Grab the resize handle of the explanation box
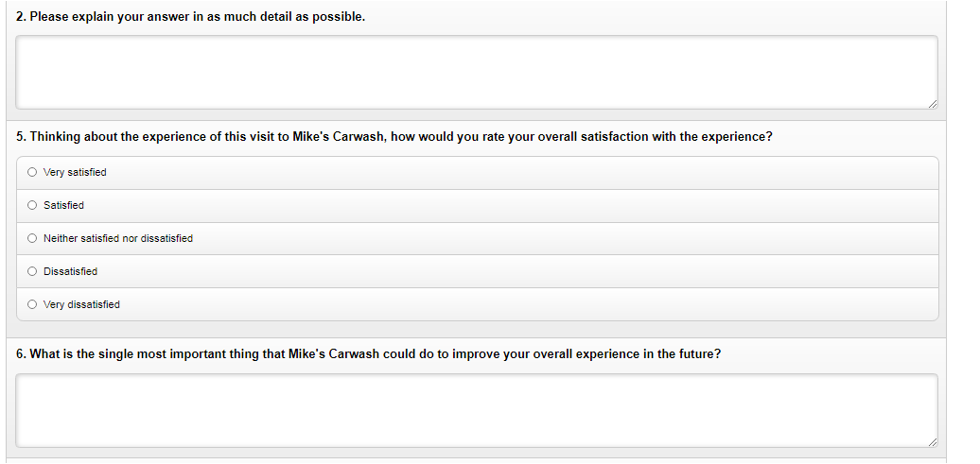This screenshot has width=980, height=464. coord(933,103)
